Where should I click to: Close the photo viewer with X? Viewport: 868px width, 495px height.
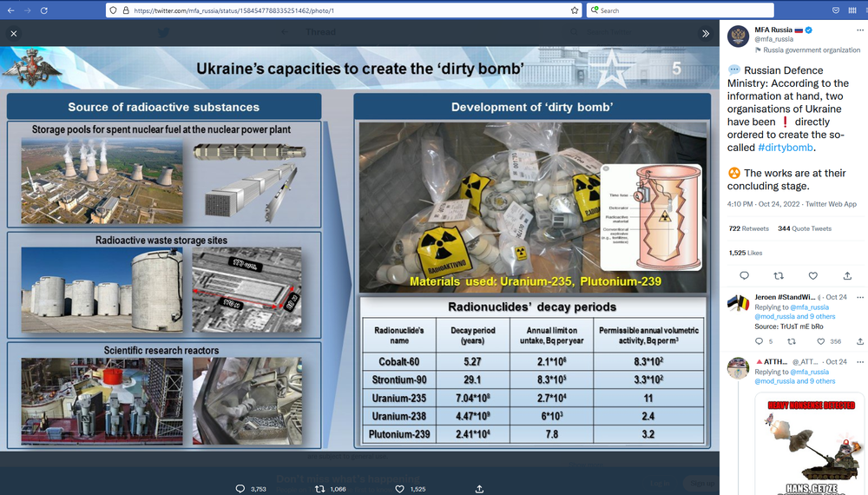pos(14,34)
